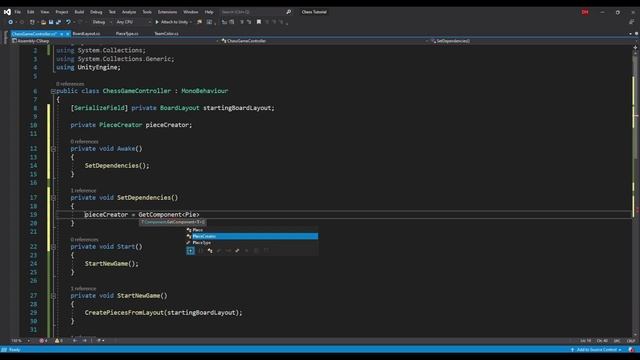Open the Tools menu
This screenshot has height=360, width=640.
(147, 12)
